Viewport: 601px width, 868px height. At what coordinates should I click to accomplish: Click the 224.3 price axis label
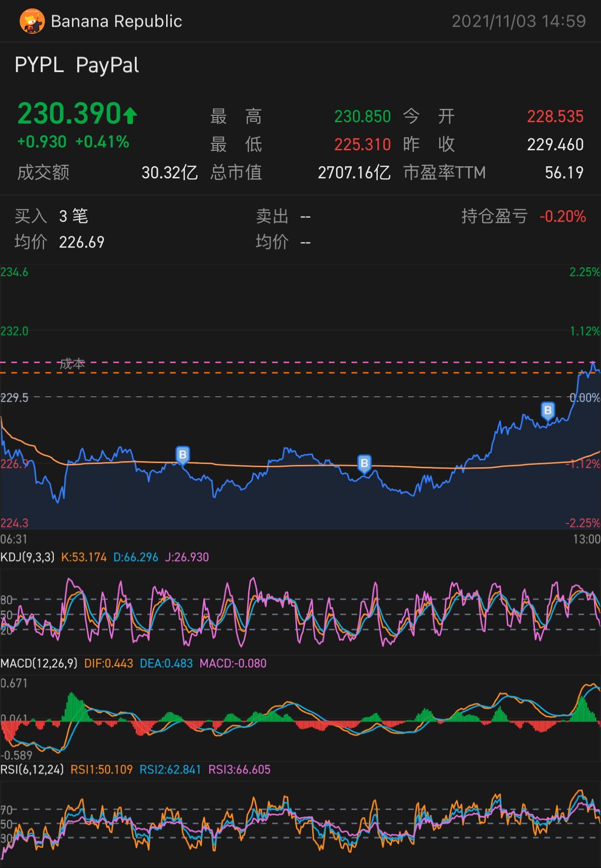[14, 523]
